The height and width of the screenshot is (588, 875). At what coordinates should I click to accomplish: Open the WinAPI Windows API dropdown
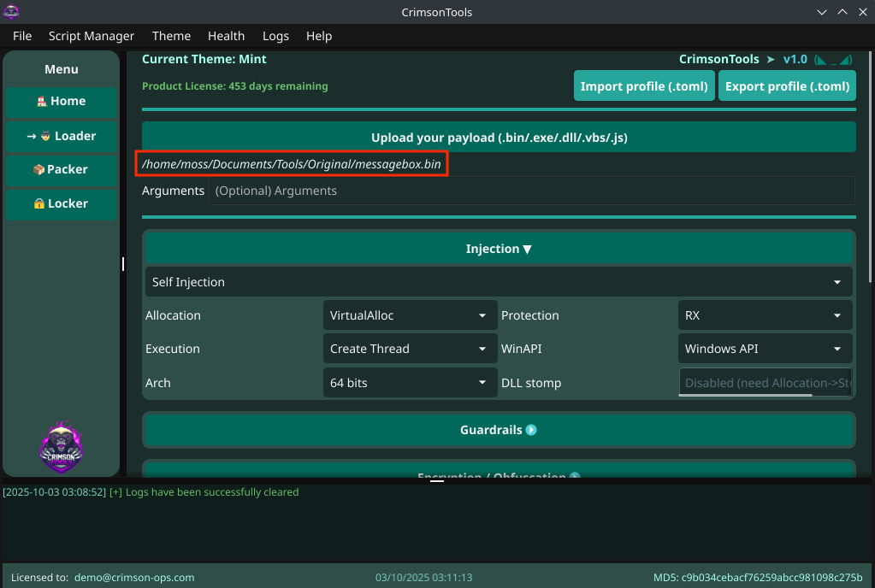coord(765,348)
